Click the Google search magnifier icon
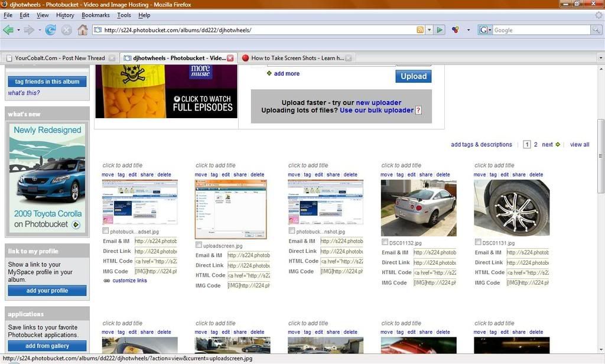605x364 pixels. pos(596,30)
